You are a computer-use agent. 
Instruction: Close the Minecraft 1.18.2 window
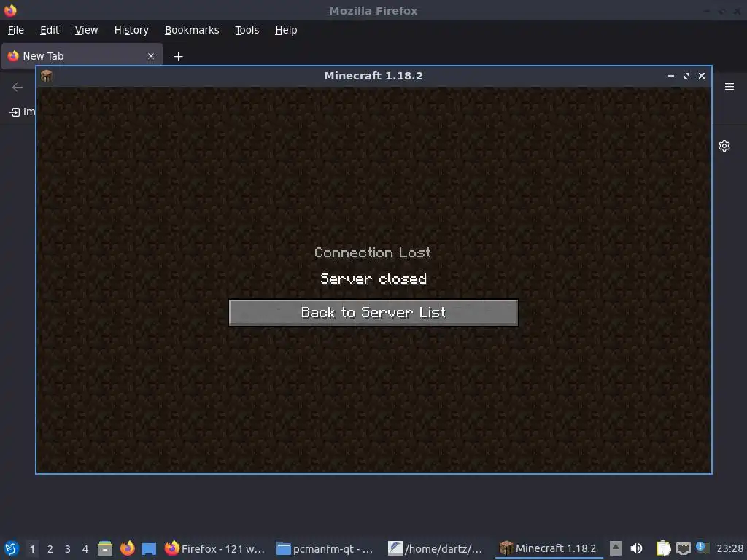701,76
